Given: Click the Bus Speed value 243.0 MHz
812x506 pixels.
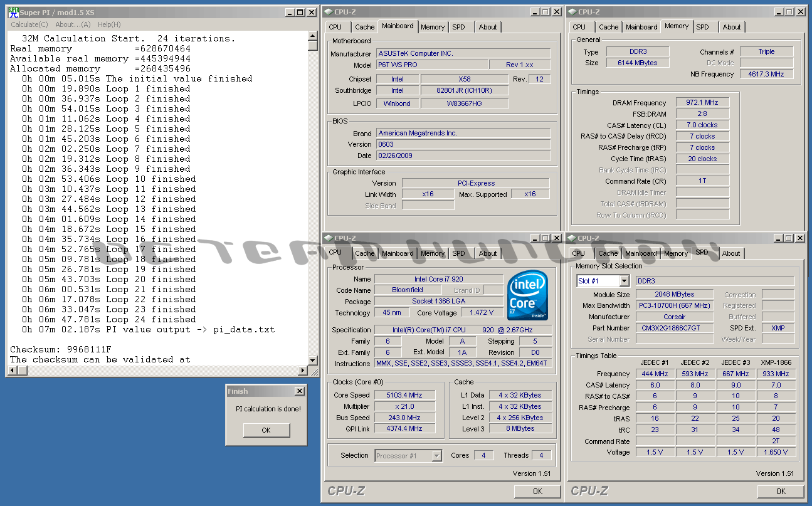Looking at the screenshot, I should click(404, 418).
